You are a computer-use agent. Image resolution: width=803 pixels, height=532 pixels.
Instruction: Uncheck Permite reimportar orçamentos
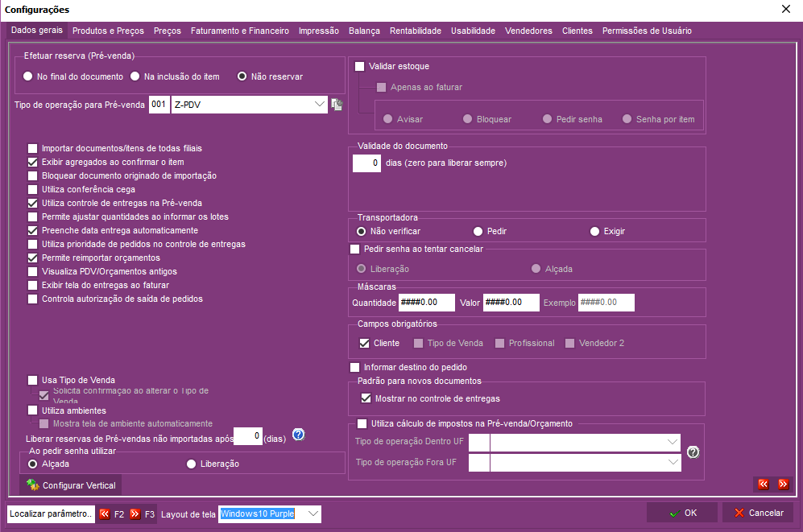[x=33, y=258]
